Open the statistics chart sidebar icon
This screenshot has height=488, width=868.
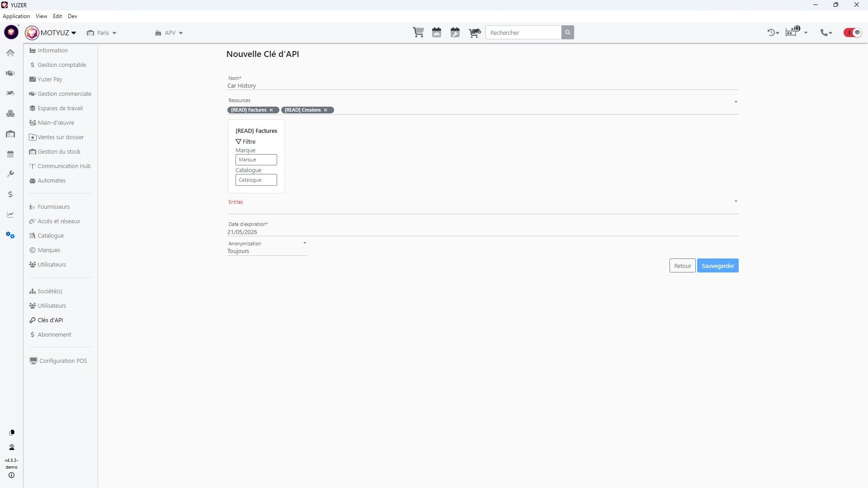(10, 215)
